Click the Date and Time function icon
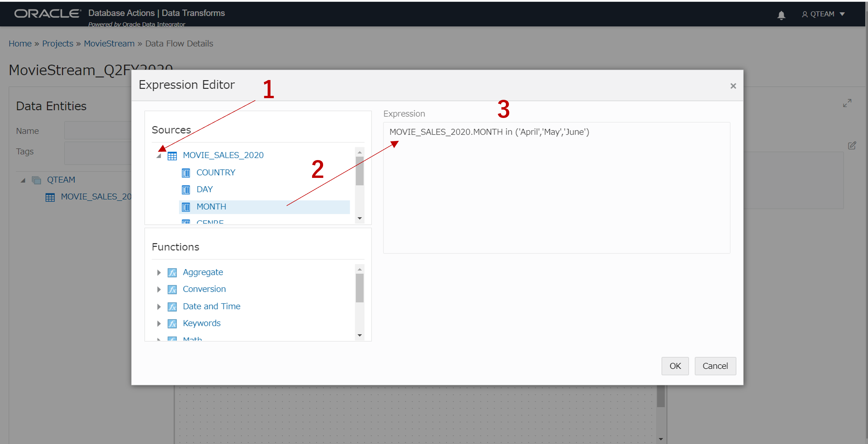This screenshot has width=868, height=444. click(x=172, y=307)
